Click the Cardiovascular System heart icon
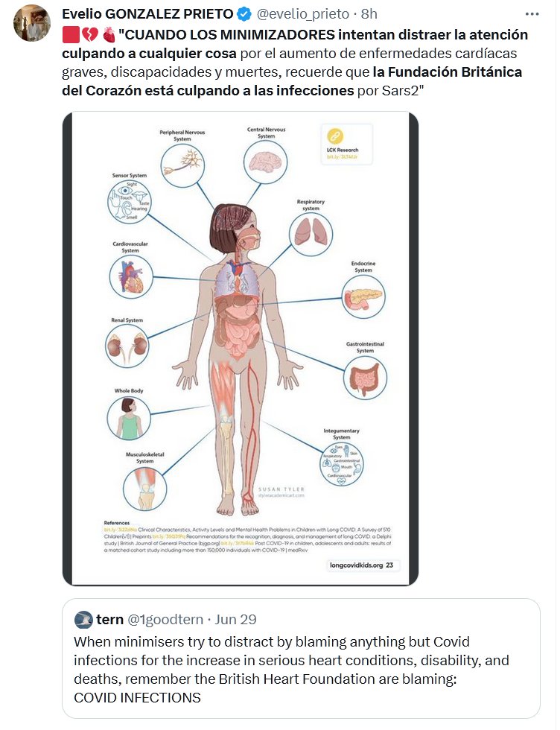The width and height of the screenshot is (560, 730). point(131,277)
